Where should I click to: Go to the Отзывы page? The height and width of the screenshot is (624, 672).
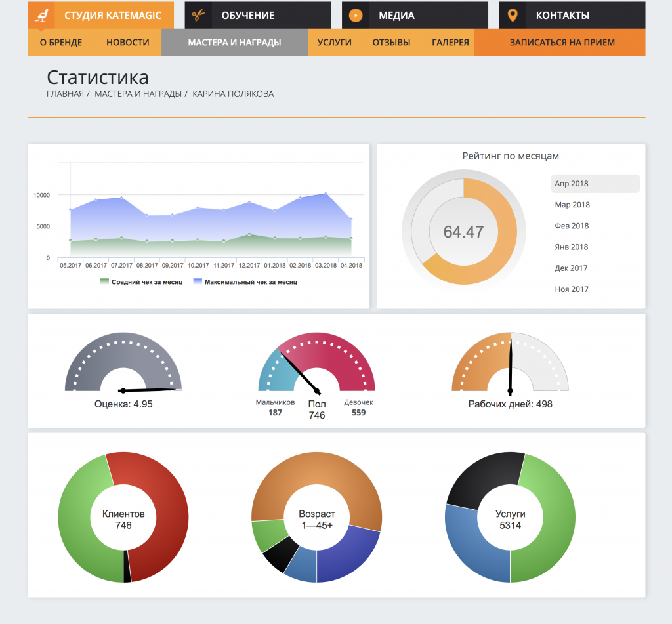click(391, 43)
